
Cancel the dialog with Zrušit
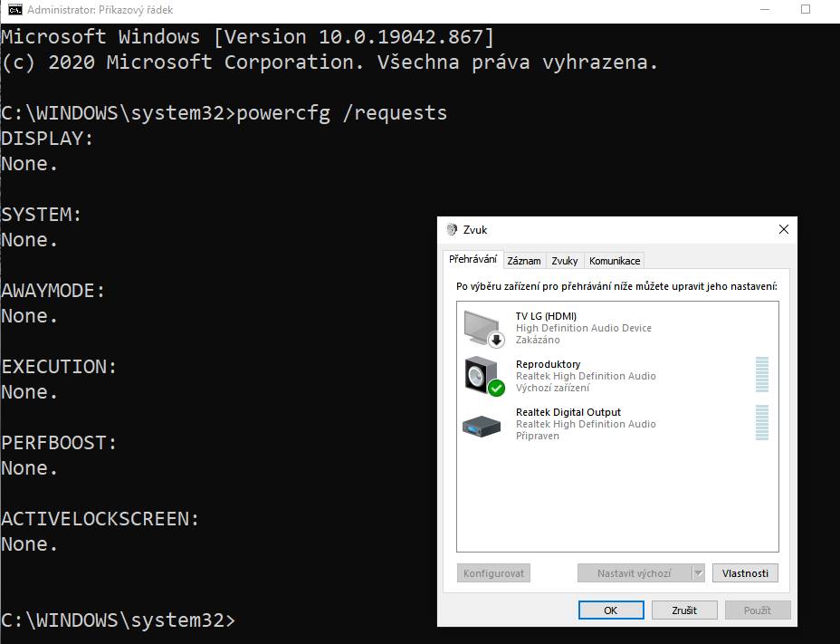point(684,610)
